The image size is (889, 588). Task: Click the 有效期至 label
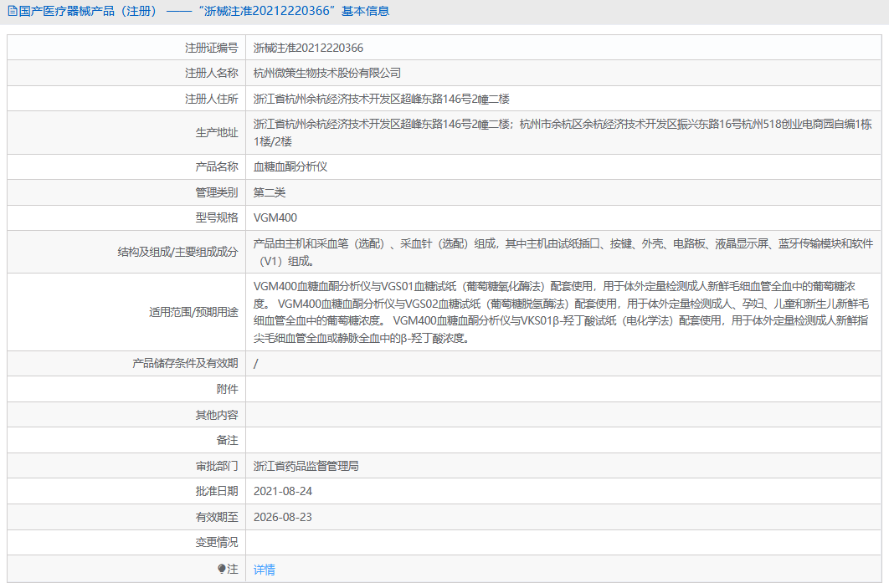coord(217,517)
